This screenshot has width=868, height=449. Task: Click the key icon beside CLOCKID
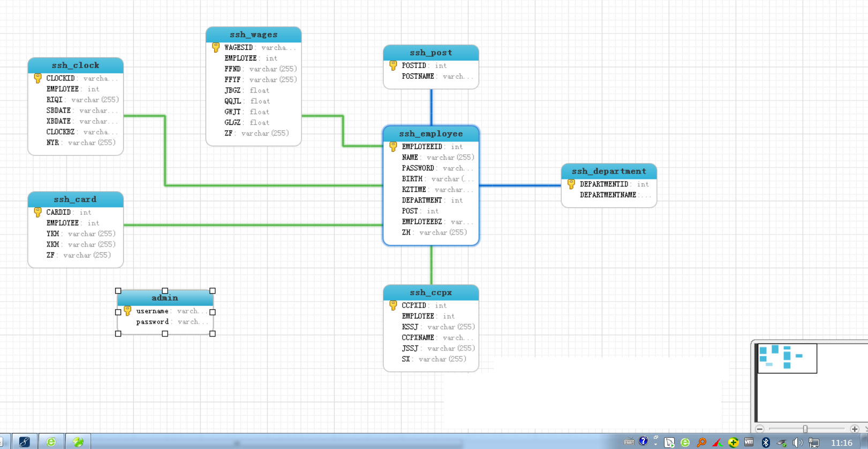[37, 78]
